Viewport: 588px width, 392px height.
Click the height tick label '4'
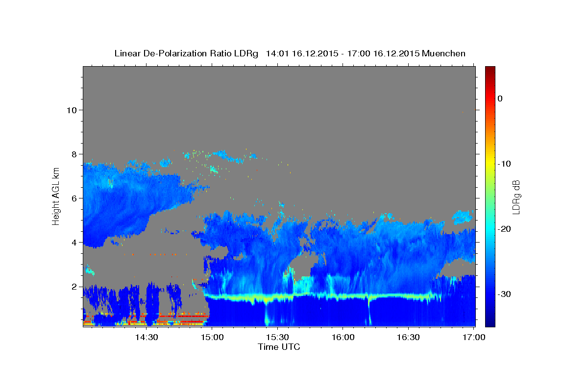[74, 242]
